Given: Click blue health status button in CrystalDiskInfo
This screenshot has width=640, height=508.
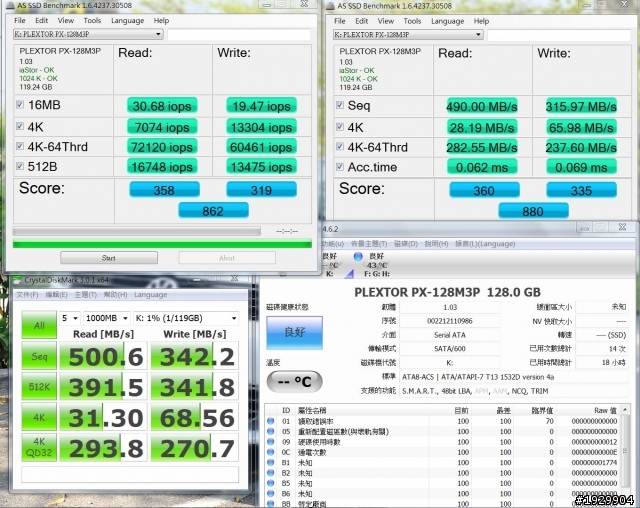Looking at the screenshot, I should [294, 333].
